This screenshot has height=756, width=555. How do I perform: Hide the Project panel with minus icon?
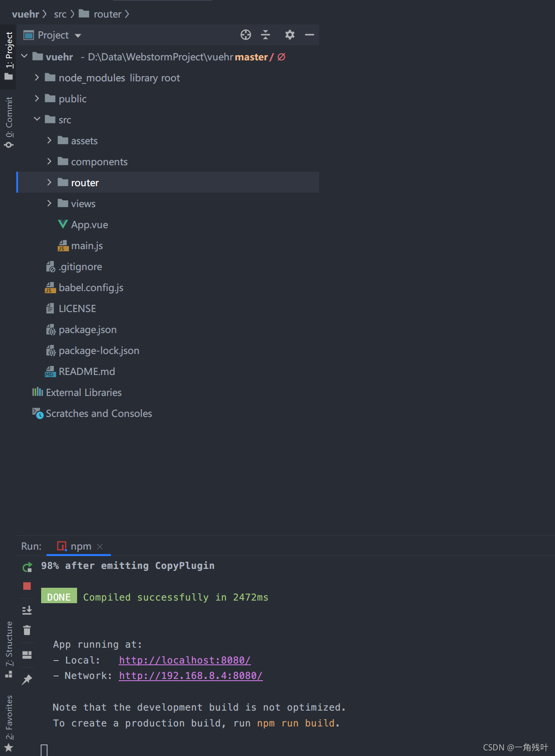pyautogui.click(x=310, y=35)
